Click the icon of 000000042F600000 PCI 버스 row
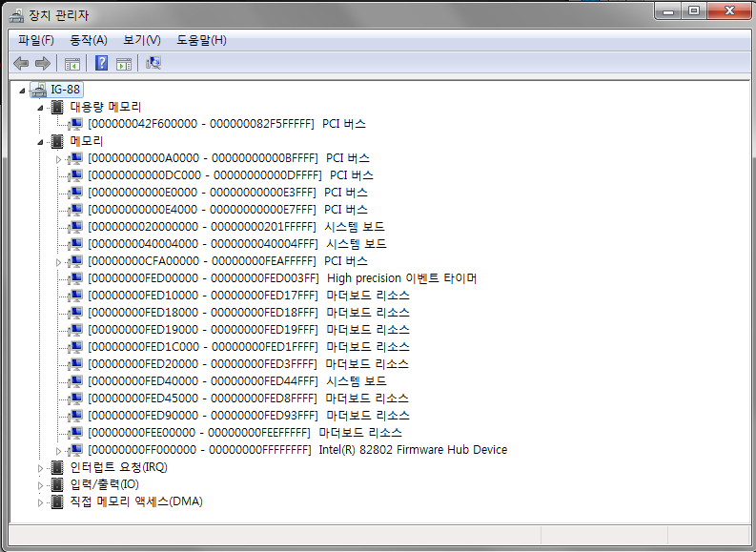This screenshot has height=552, width=756. tap(75, 124)
